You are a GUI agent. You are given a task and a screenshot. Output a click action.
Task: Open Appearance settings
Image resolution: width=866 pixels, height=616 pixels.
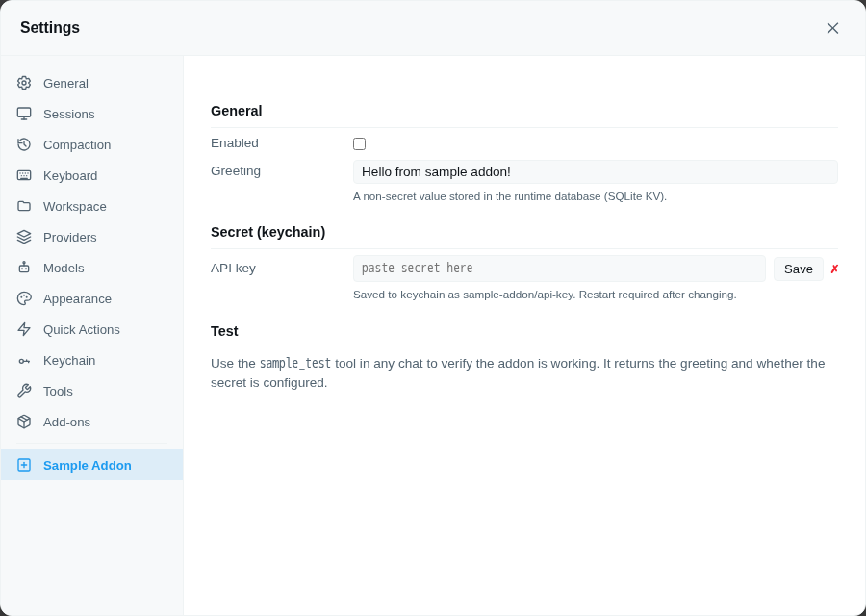click(91, 299)
